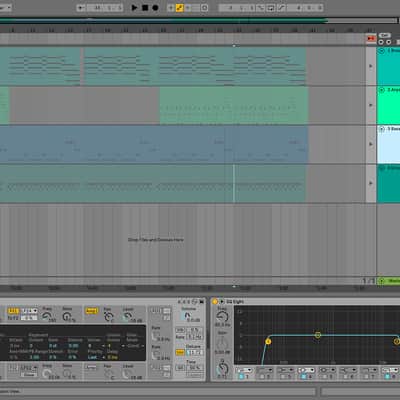400x400 pixels.
Task: Click the EQ Eight Q knob
Action: coord(222,369)
